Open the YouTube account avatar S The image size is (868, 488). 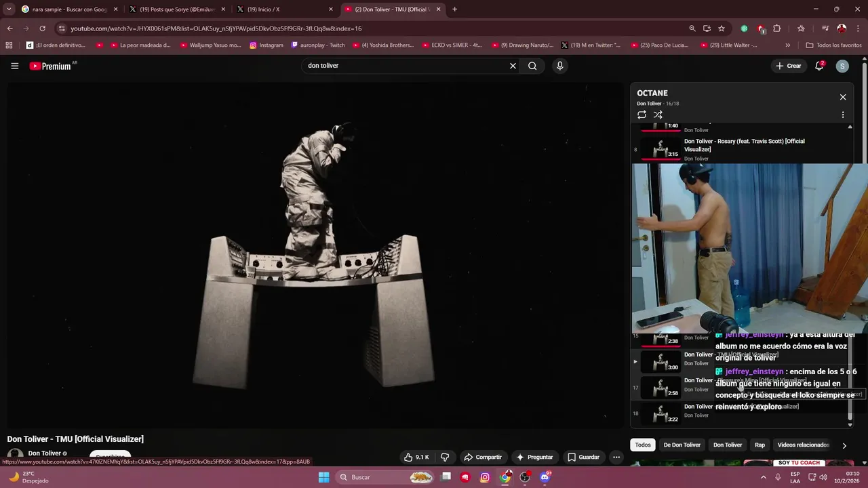842,66
